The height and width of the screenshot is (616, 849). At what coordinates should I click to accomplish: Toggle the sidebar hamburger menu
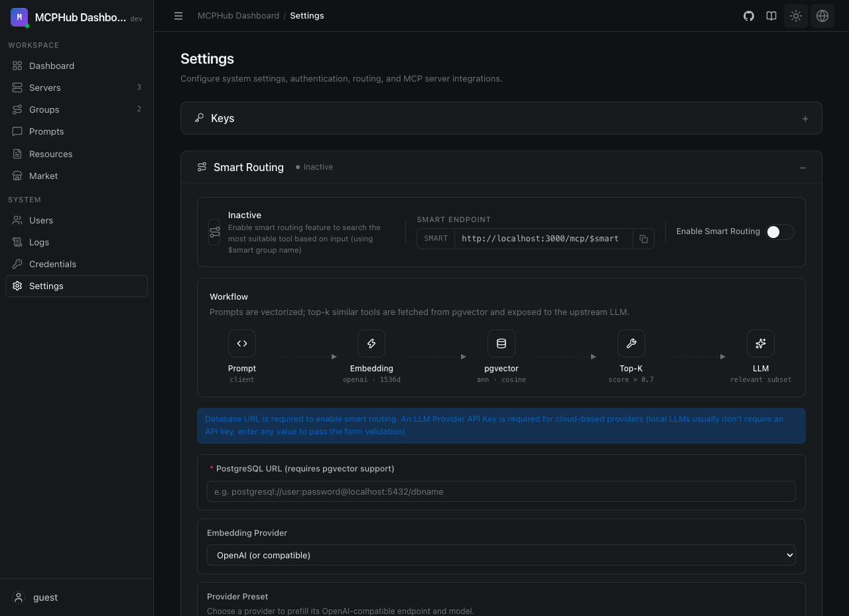pyautogui.click(x=178, y=16)
